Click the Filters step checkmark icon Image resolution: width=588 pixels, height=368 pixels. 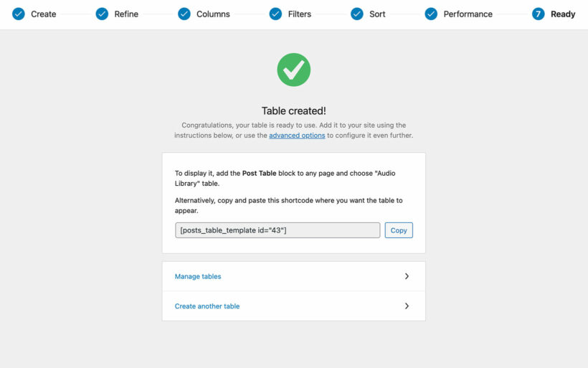(275, 14)
